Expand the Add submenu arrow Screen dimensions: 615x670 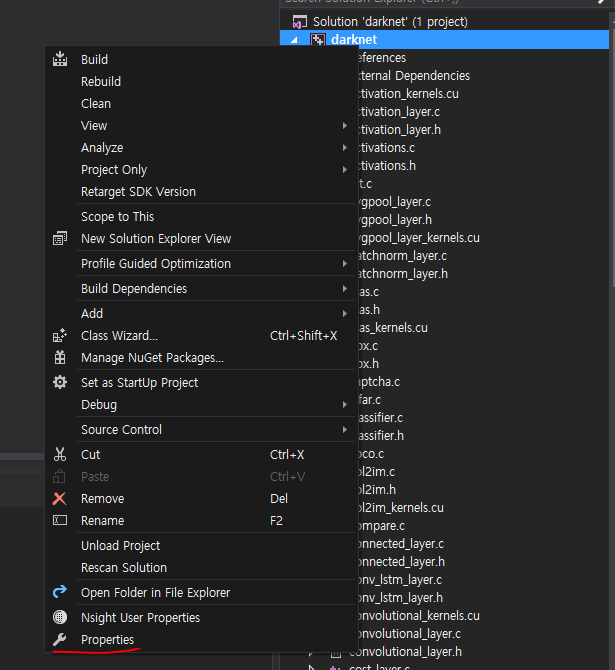(344, 314)
